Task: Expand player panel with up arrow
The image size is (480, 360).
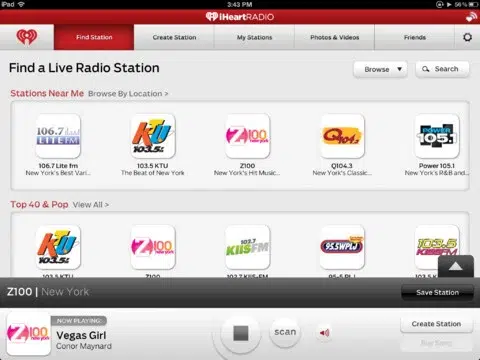Action: click(x=456, y=266)
